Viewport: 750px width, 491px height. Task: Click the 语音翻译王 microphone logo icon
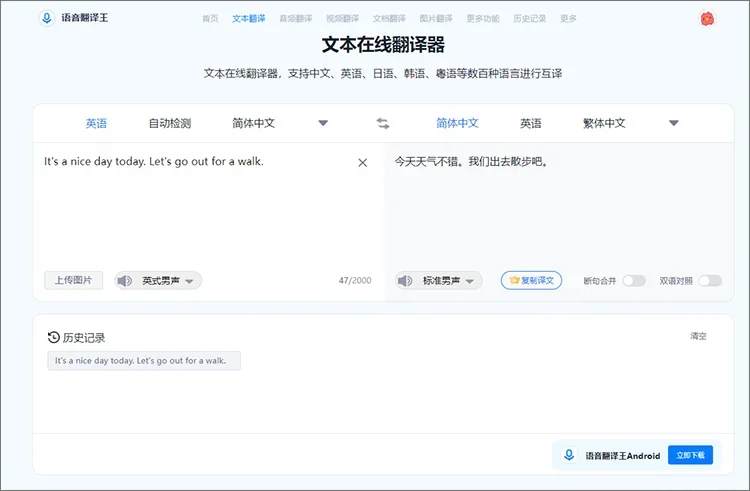[x=46, y=18]
